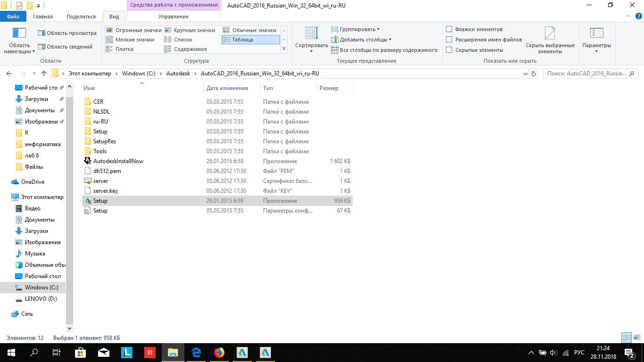
Task: Open the address bar history dropdown
Action: tap(526, 74)
